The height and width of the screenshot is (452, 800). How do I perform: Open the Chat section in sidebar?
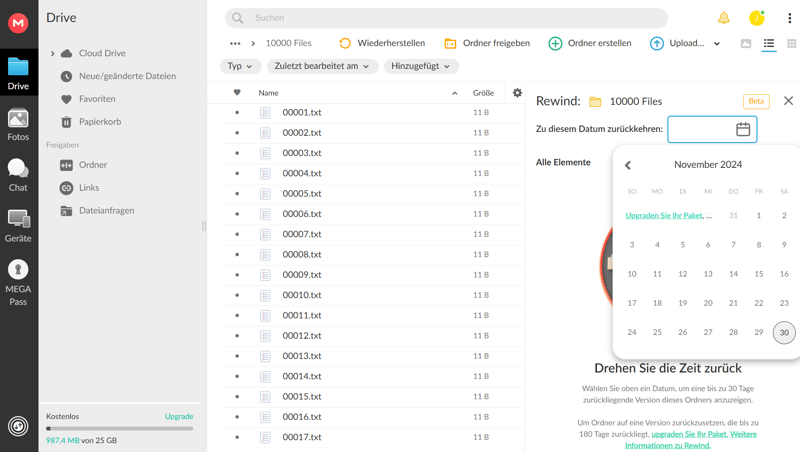click(18, 174)
